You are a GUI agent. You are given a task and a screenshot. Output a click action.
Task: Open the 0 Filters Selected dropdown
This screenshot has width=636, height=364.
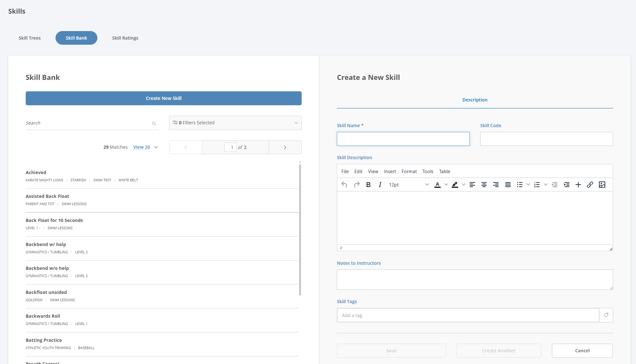(235, 123)
